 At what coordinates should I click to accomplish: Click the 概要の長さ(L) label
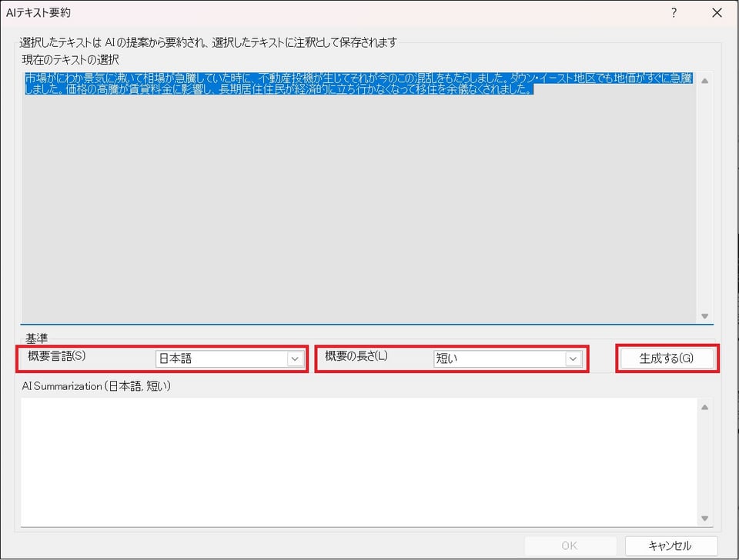[356, 356]
